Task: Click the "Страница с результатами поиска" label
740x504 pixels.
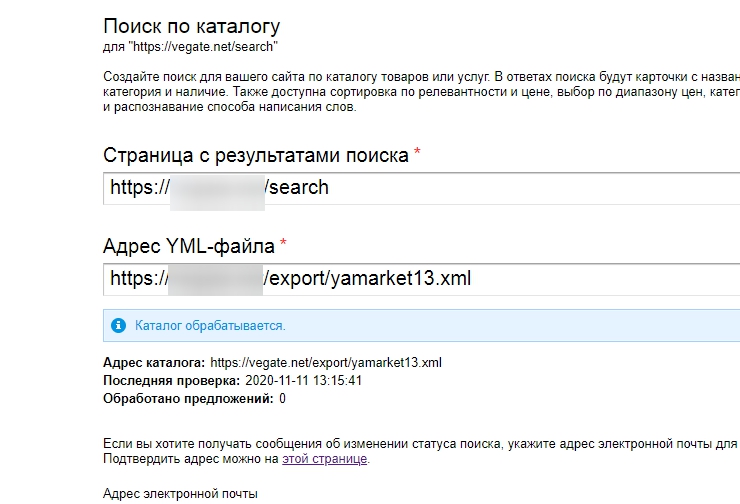Action: click(x=255, y=155)
